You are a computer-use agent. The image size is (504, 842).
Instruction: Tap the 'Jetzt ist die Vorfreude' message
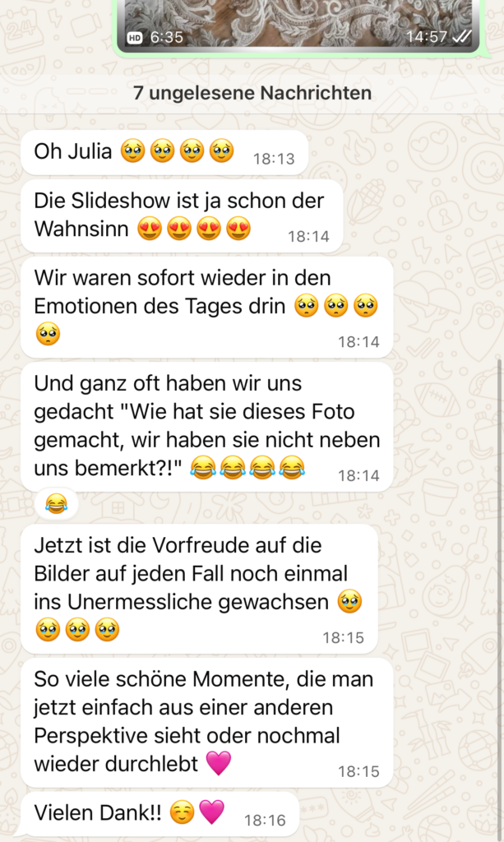(199, 589)
